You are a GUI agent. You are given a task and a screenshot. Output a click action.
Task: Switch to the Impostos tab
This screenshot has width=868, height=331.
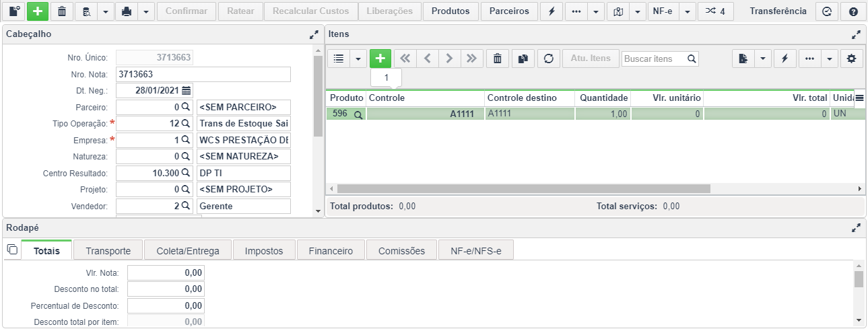264,251
